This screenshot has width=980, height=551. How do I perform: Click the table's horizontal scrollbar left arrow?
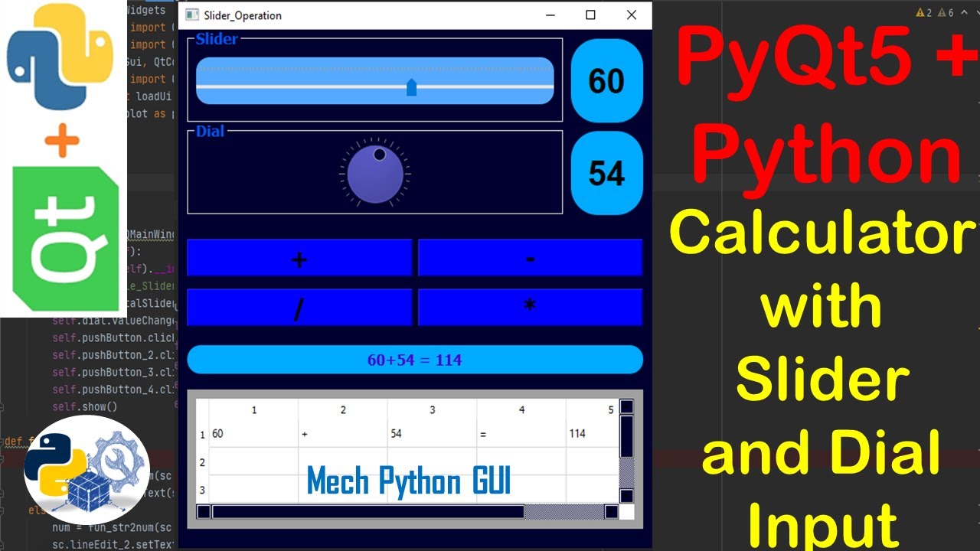click(204, 512)
